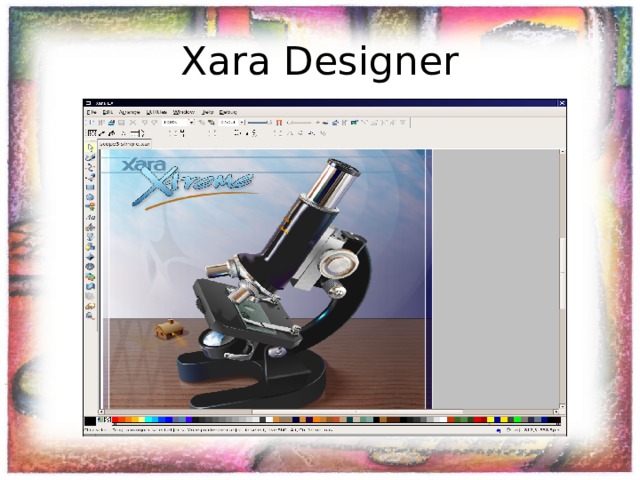Open the second toolbar combo box dropdown
The image size is (640, 480).
pyautogui.click(x=242, y=122)
